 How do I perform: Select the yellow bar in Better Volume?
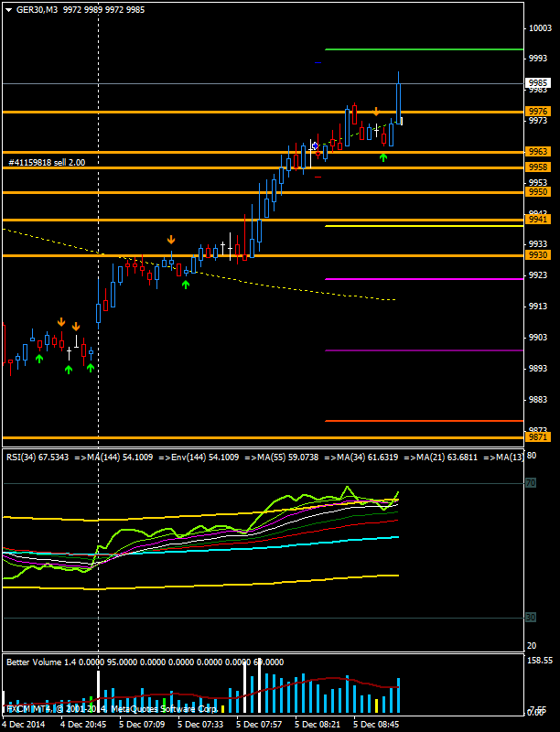[375, 705]
